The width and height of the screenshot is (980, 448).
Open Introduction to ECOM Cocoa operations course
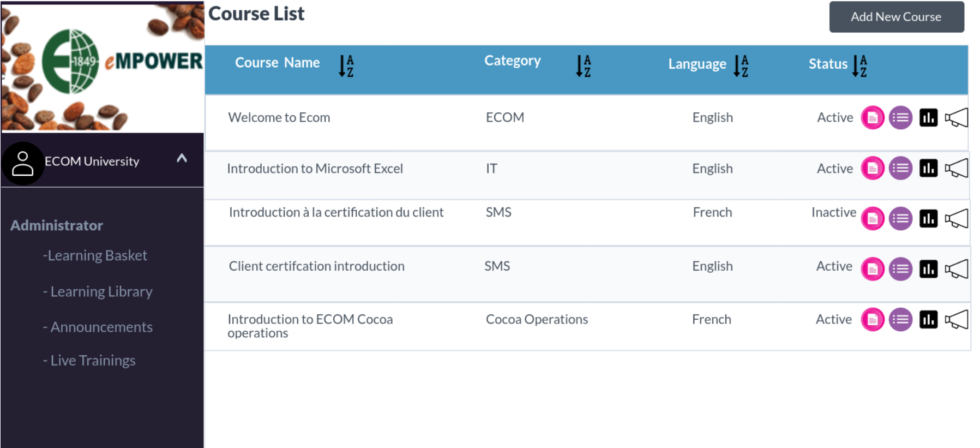[x=310, y=326]
